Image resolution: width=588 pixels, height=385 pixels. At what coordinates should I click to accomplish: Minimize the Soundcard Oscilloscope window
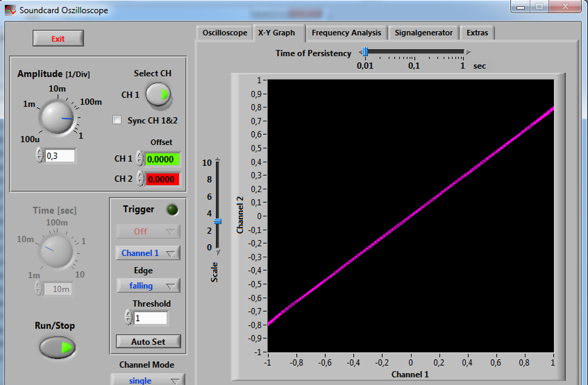[x=520, y=7]
